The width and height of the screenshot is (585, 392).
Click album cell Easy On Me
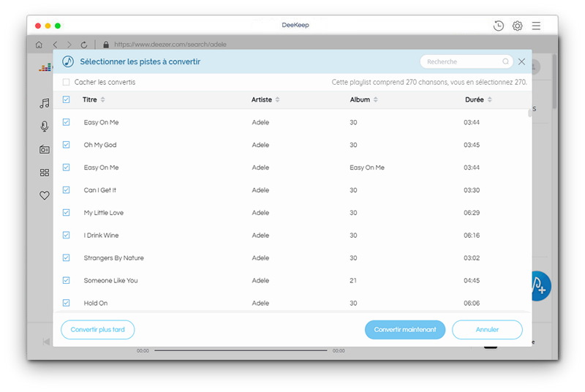coord(367,167)
